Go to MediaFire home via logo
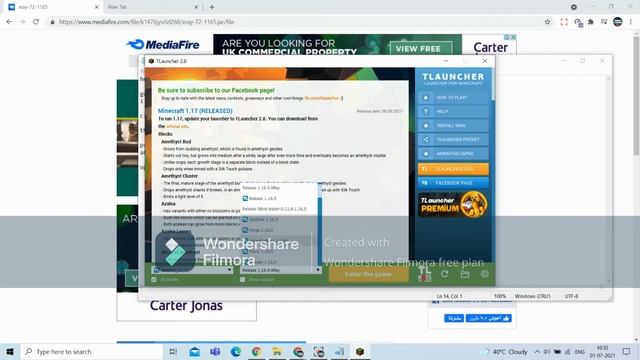Screen dimensions: 640x360 (163, 44)
